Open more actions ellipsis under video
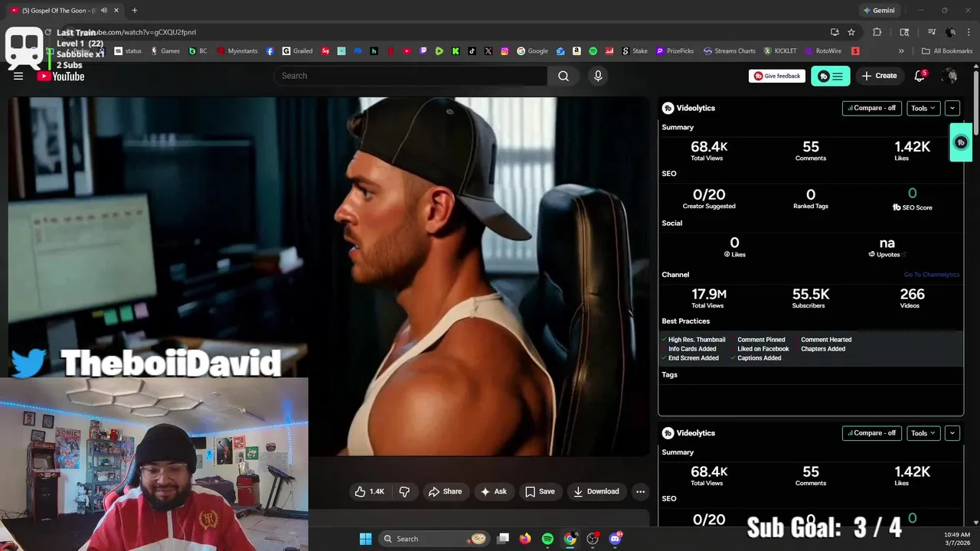The image size is (980, 551). tap(640, 491)
